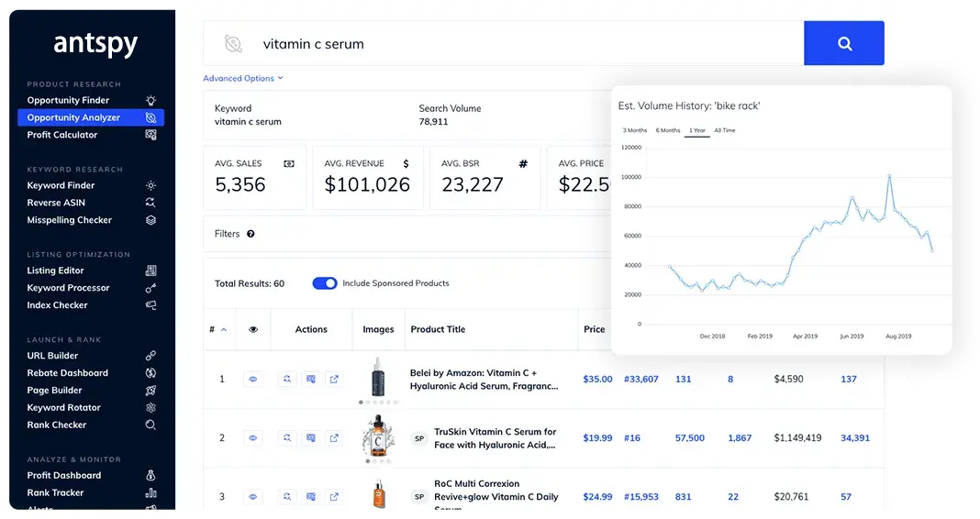The width and height of the screenshot is (980, 519).
Task: Click the Profit Dashboard money bag icon
Action: point(150,475)
